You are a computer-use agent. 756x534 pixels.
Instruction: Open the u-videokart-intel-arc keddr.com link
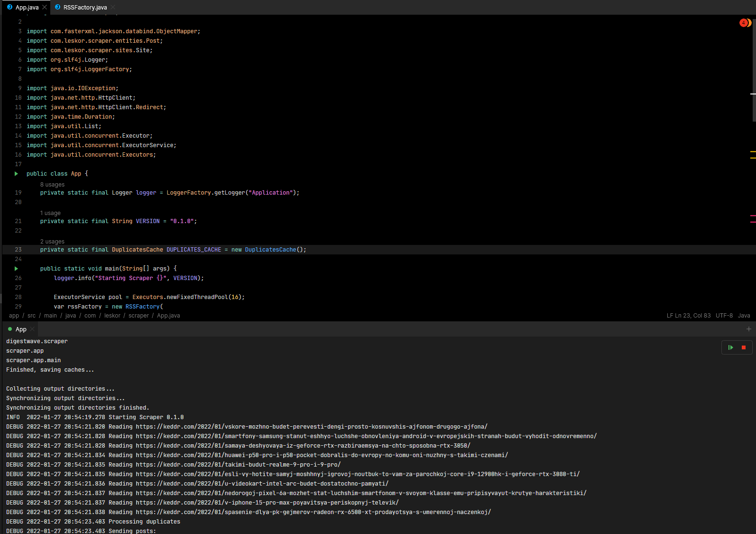(262, 484)
